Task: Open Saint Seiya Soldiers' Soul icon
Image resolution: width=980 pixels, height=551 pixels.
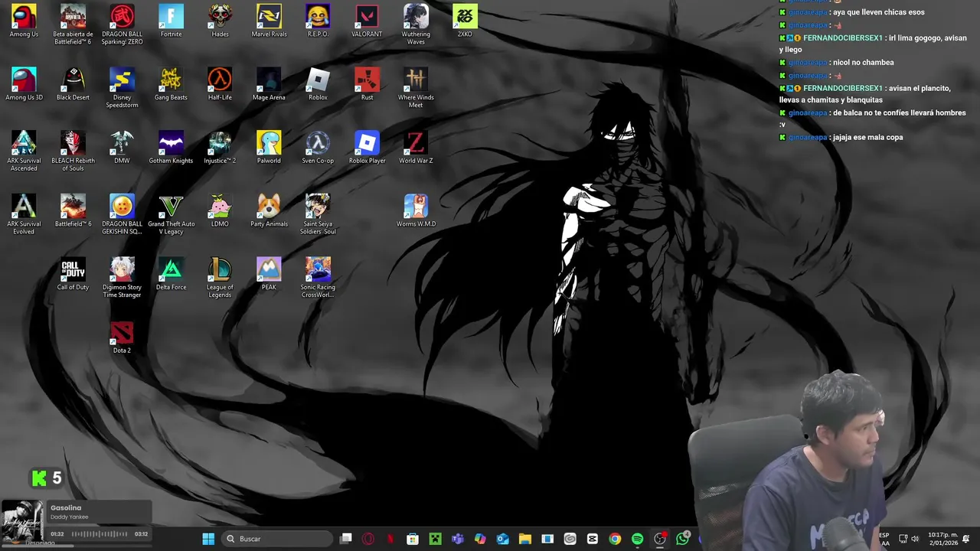Action: click(x=318, y=214)
